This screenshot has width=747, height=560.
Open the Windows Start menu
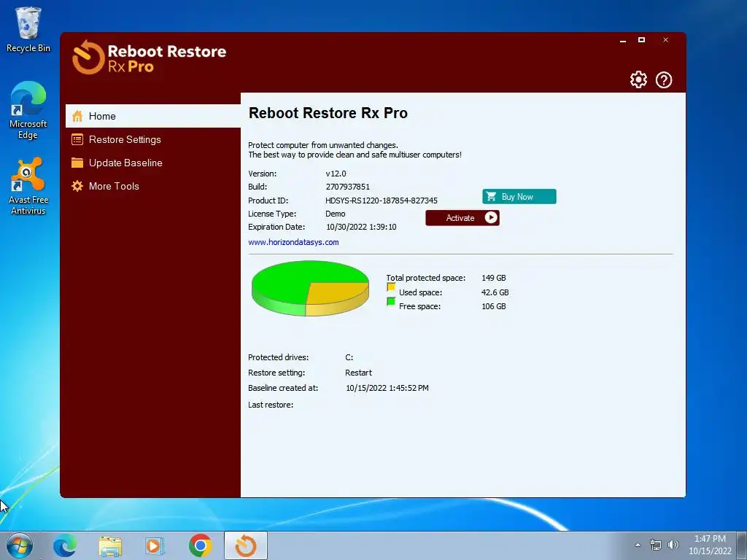(x=20, y=545)
